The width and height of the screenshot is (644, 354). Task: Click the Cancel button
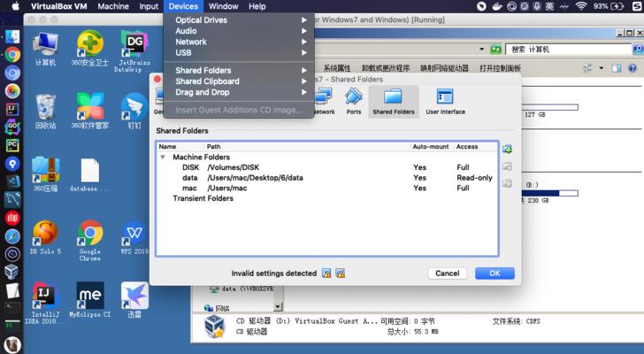tap(448, 273)
